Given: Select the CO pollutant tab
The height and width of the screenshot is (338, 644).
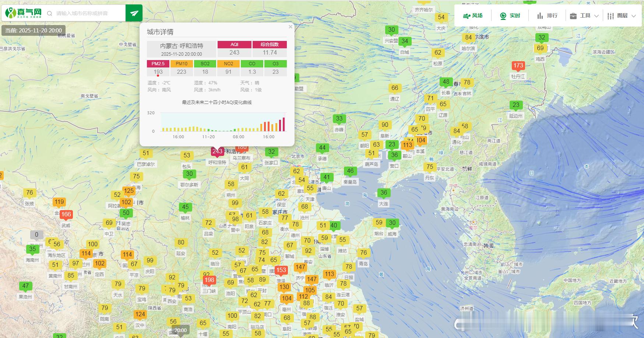Looking at the screenshot, I should (x=252, y=64).
